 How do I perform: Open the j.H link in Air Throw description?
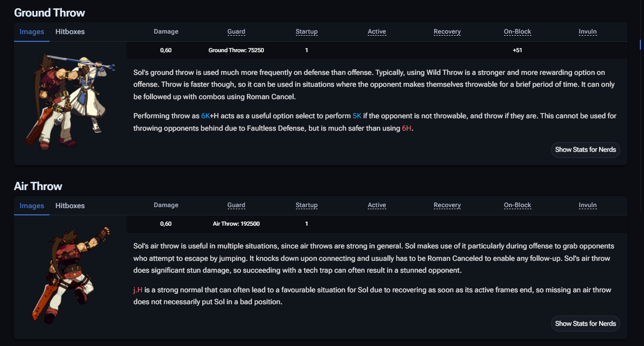(137, 290)
